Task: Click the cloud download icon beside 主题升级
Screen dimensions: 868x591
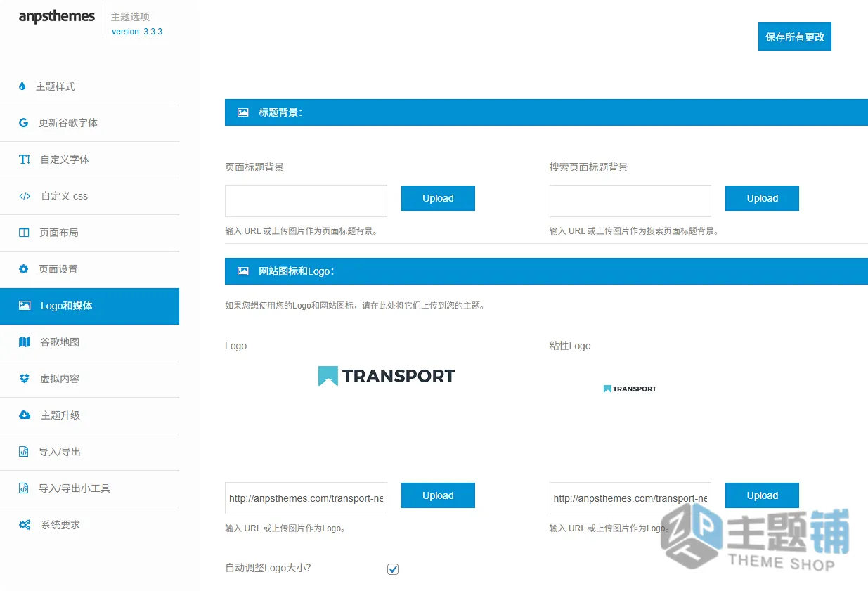Action: [25, 415]
